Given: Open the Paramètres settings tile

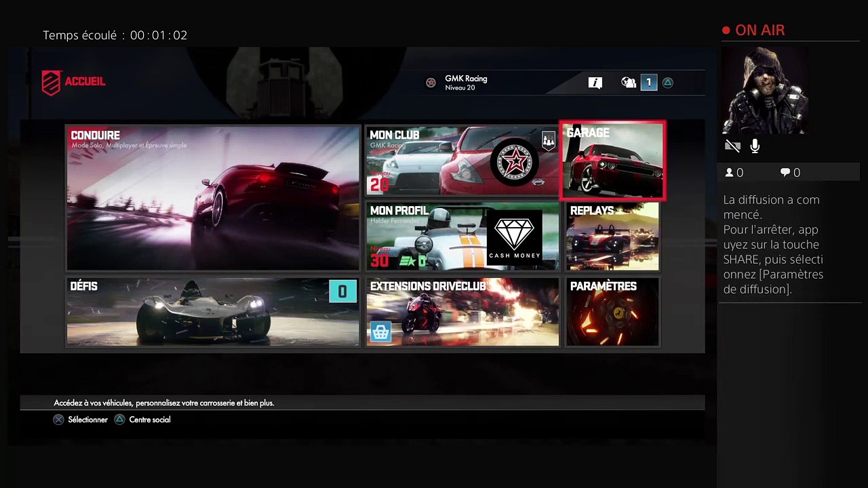Looking at the screenshot, I should pos(612,312).
